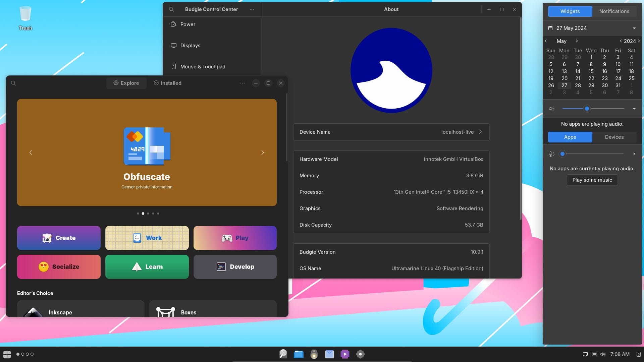Advance the calendar to June

[x=577, y=41]
